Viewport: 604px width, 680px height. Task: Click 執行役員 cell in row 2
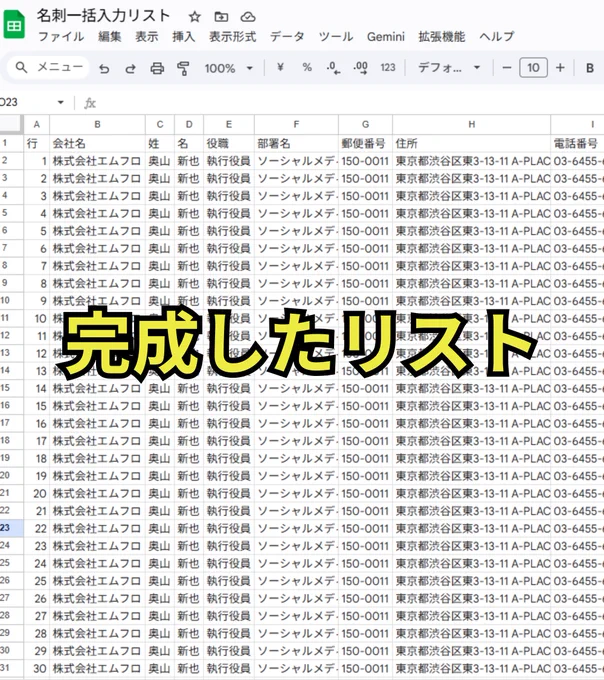click(229, 161)
